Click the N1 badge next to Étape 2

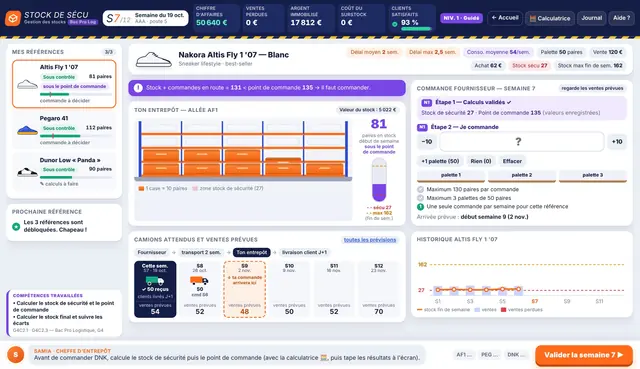(422, 127)
